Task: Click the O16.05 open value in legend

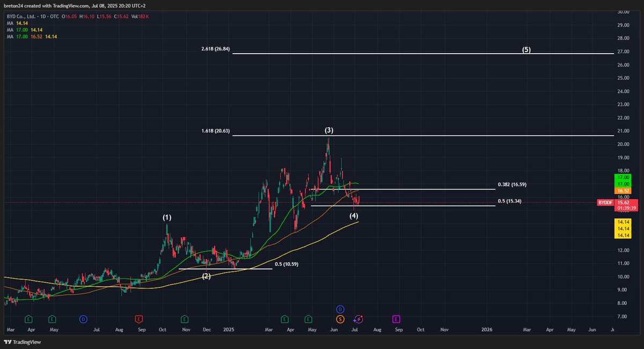Action: tap(70, 17)
